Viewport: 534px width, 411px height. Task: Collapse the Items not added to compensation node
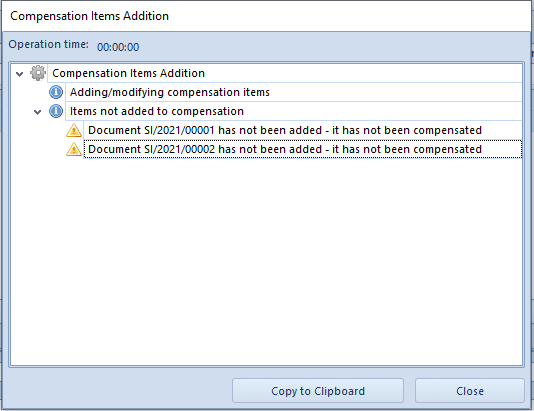point(37,112)
